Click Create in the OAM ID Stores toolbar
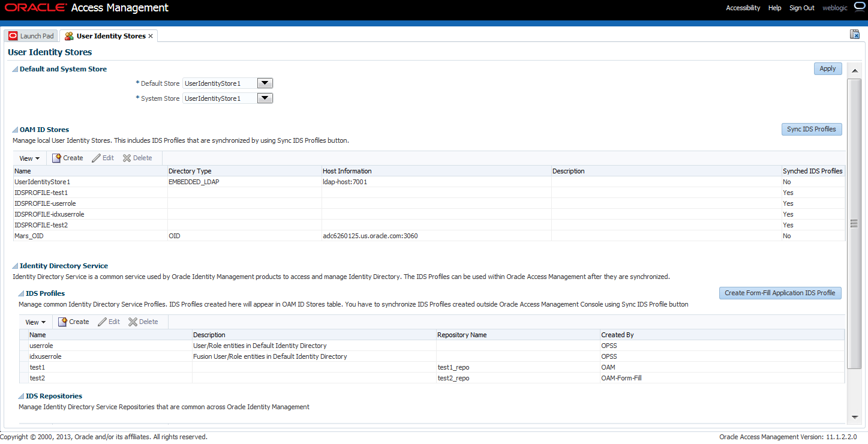 [67, 158]
